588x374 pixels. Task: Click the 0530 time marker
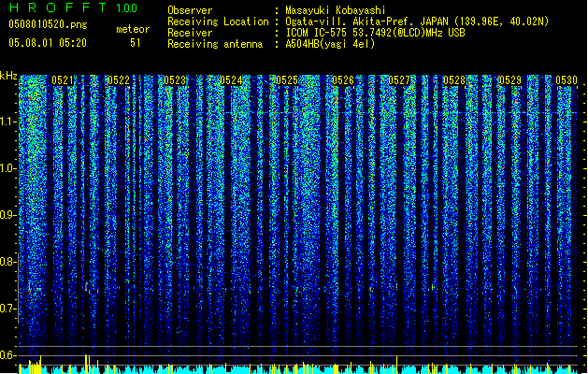[566, 80]
